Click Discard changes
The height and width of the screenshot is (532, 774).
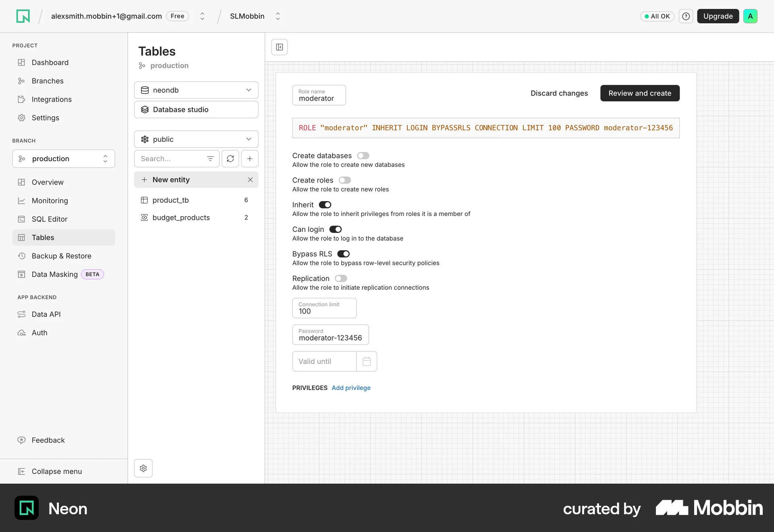[x=559, y=93]
